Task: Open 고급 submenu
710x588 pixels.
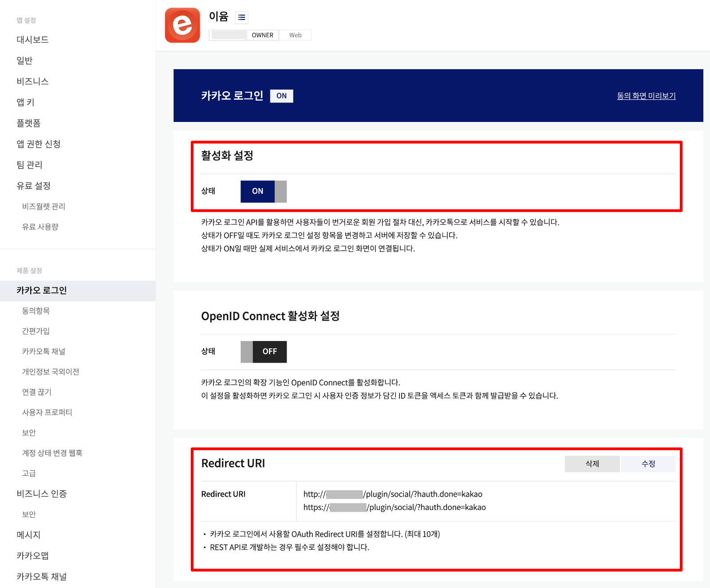Action: point(29,474)
